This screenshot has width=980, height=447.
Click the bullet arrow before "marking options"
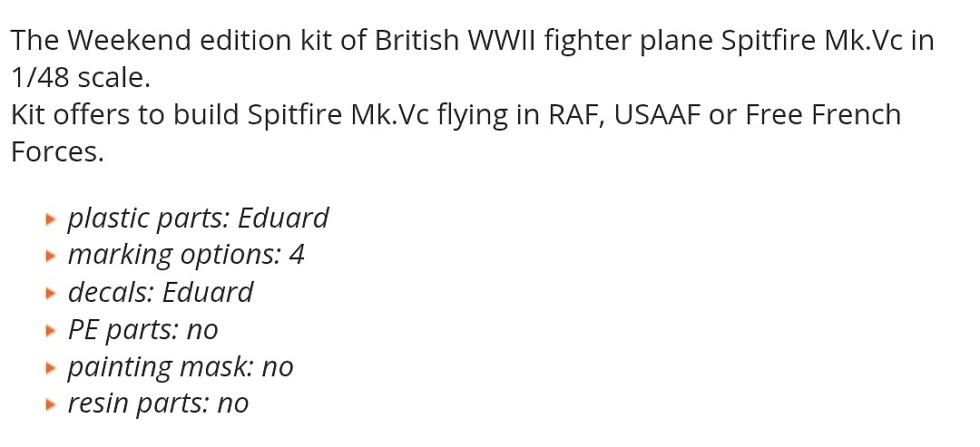51,257
